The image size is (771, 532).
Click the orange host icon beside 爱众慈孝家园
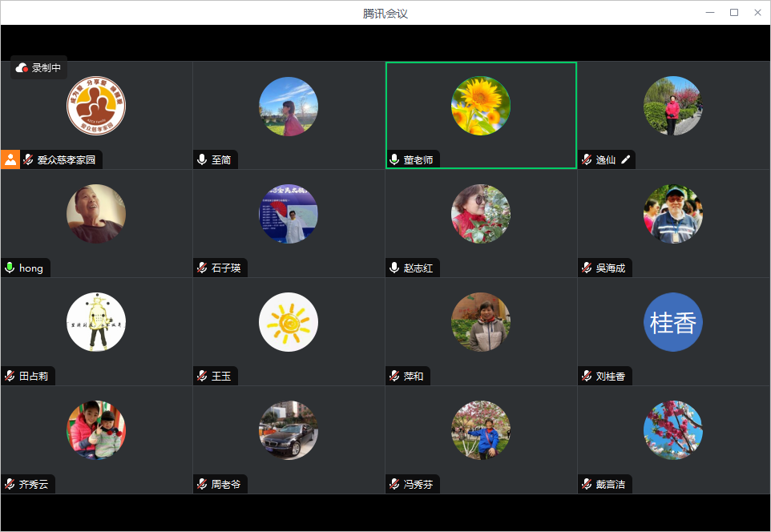click(x=10, y=159)
